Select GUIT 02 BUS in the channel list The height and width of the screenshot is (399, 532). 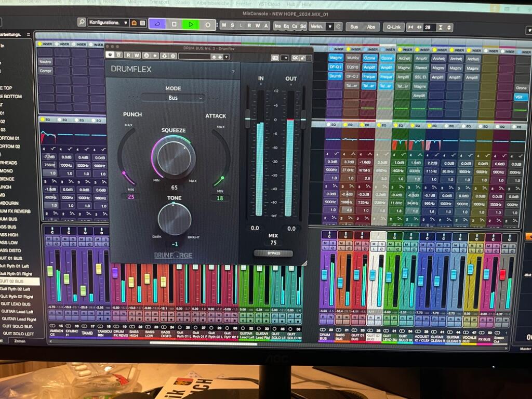(20, 281)
